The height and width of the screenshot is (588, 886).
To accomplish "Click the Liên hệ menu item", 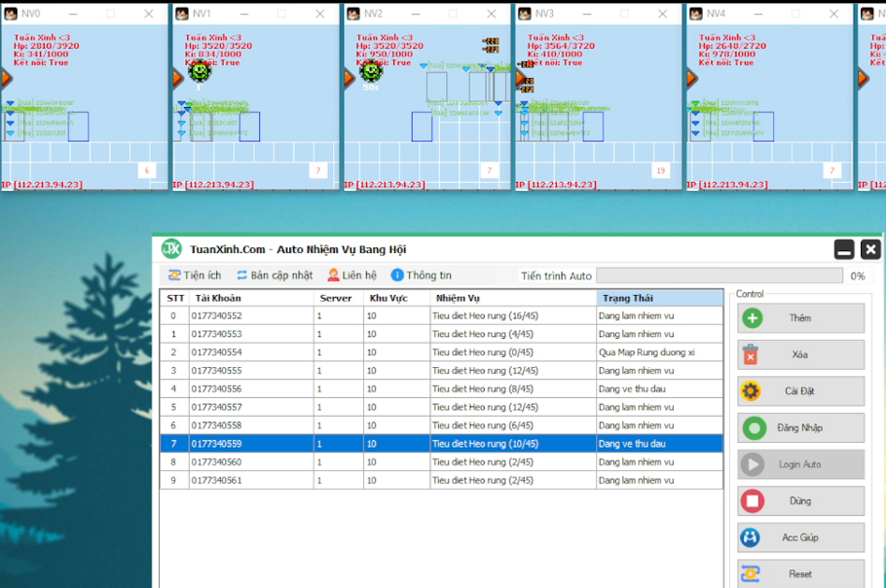I will (351, 276).
